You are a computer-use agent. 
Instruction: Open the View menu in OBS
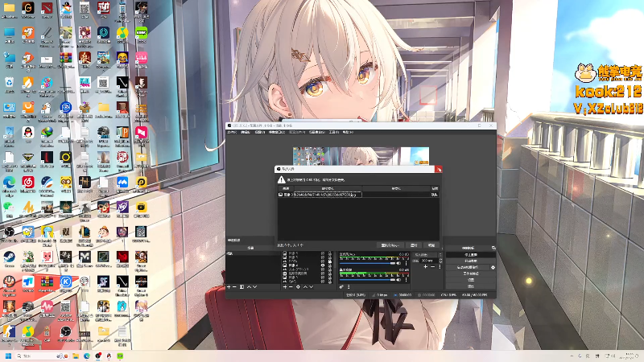(x=259, y=132)
